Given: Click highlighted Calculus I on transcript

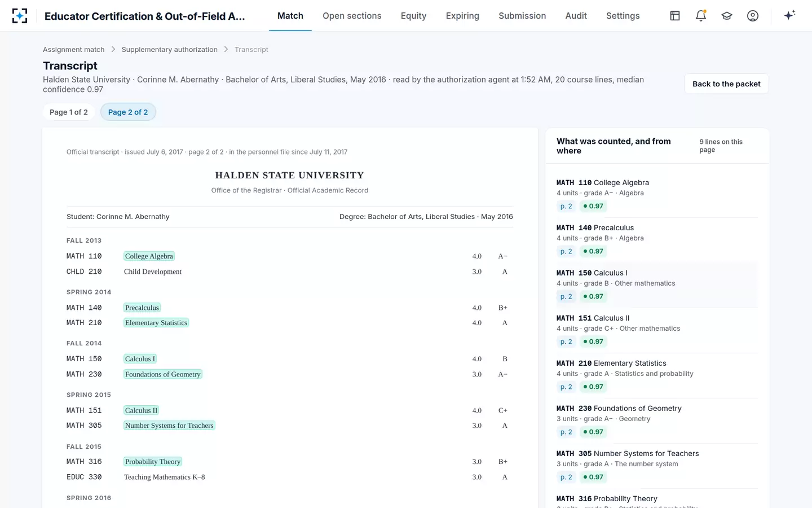Looking at the screenshot, I should 140,359.
